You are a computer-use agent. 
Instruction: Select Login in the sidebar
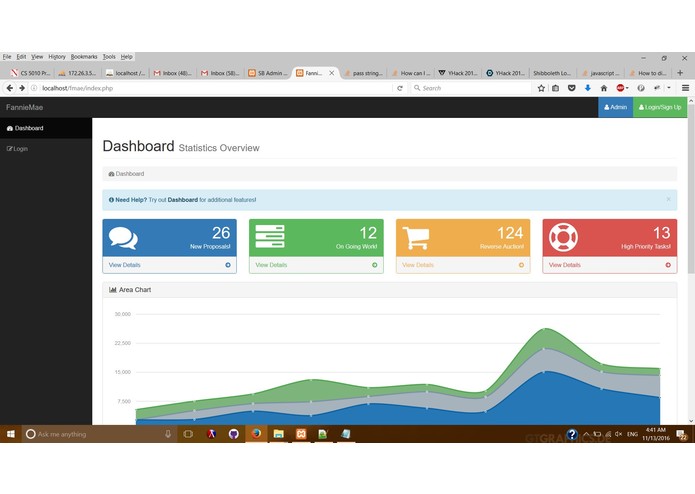point(46,149)
